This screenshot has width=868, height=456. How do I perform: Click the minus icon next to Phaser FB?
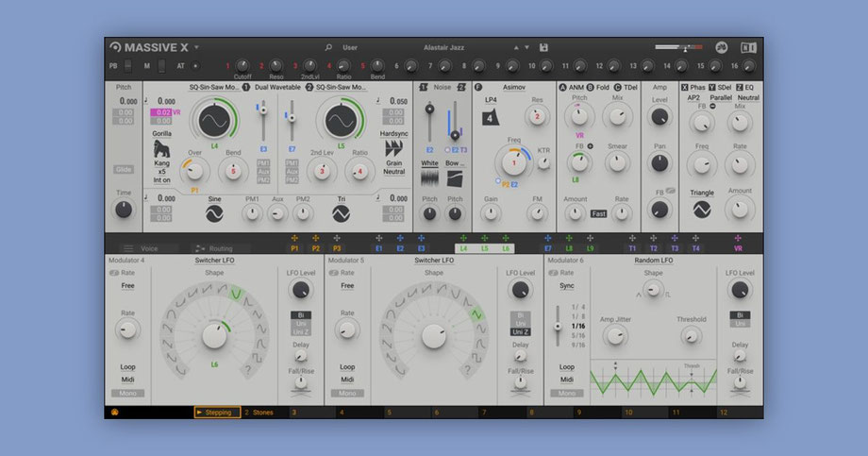pos(713,107)
